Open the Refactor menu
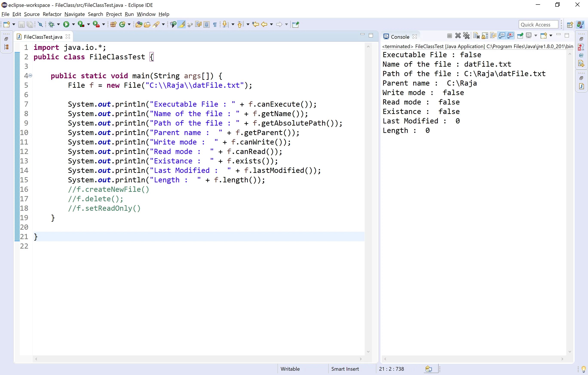 pos(52,14)
